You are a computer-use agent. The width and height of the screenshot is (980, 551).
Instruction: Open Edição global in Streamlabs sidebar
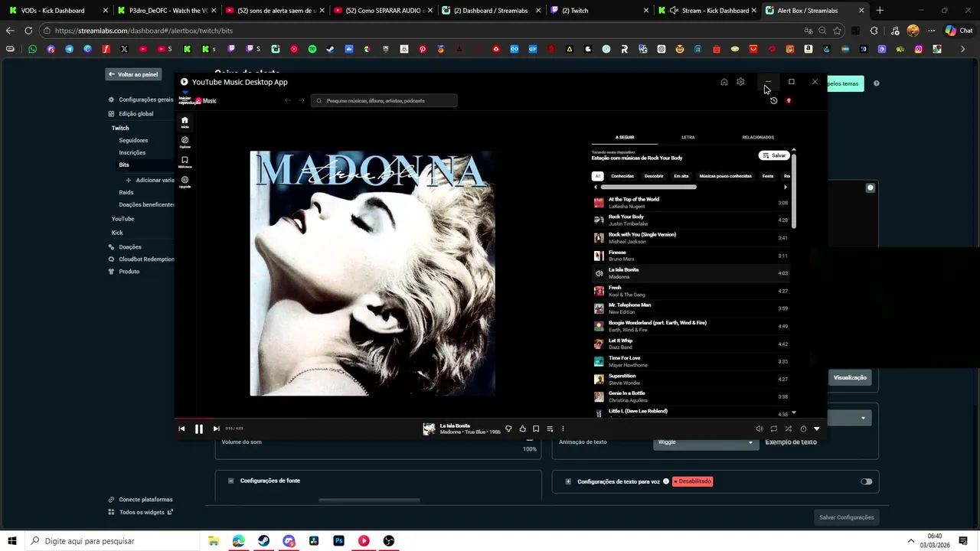pos(131,113)
